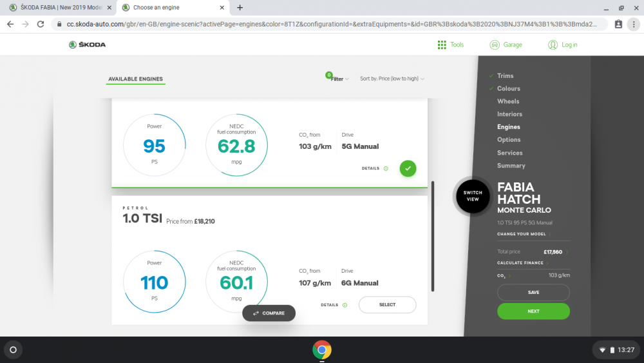Viewport: 644px width, 363px height.
Task: Go to Engines step
Action: [509, 127]
